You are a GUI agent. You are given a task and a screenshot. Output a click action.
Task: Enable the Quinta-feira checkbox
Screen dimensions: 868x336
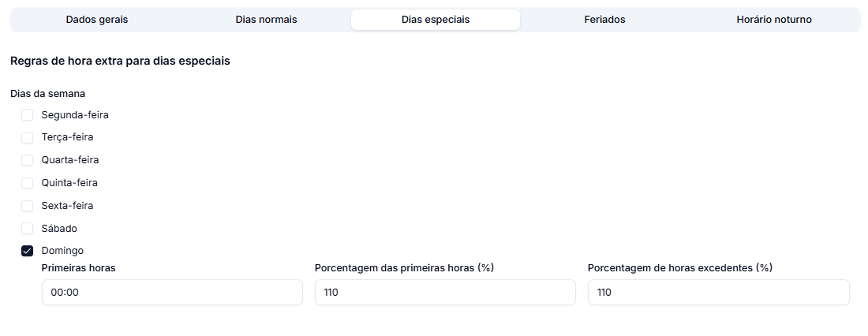tap(27, 183)
